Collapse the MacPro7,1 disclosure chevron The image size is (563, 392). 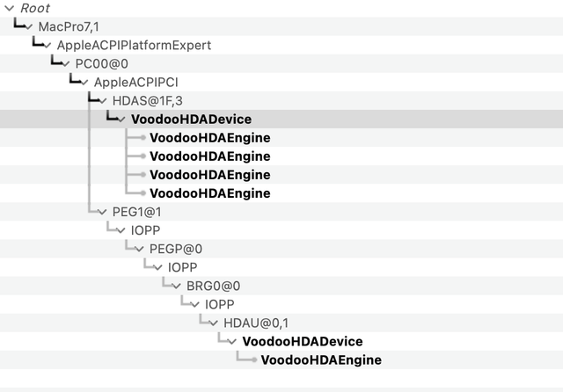pyautogui.click(x=29, y=26)
